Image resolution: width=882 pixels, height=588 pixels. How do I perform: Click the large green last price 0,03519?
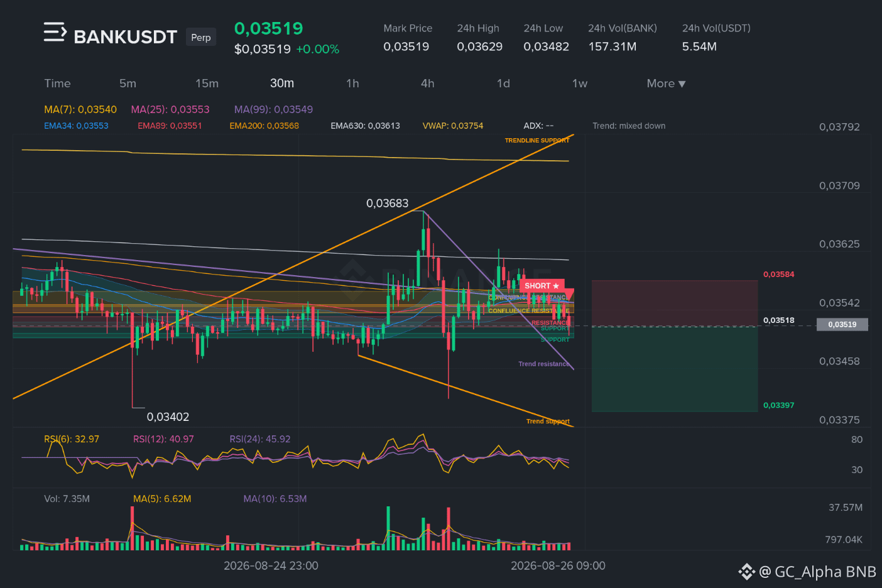click(x=268, y=28)
